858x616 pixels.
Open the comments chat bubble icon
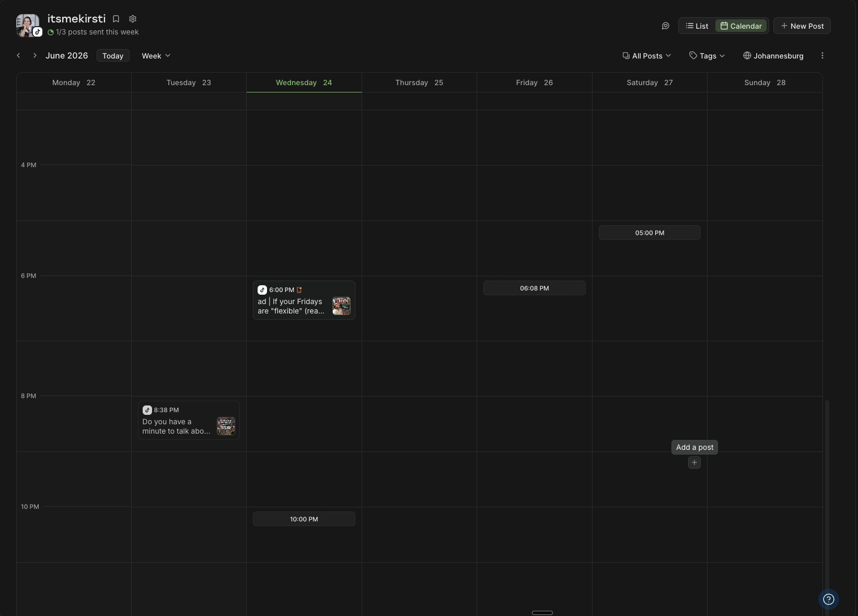coord(665,26)
